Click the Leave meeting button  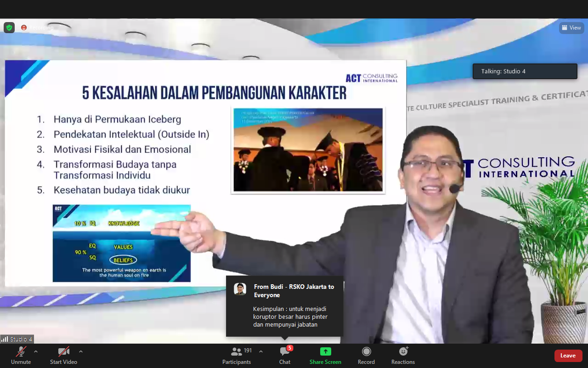pos(568,356)
